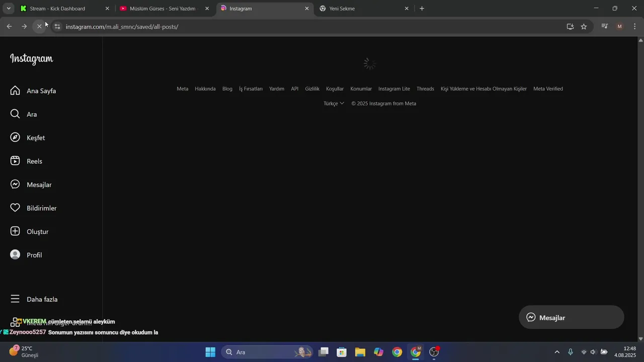
Task: Open Gizlilik footer link
Action: pyautogui.click(x=312, y=88)
